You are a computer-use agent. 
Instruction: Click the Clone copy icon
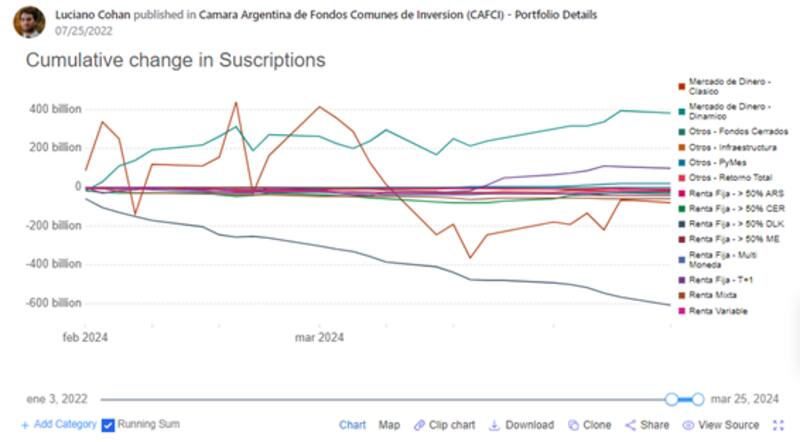[x=573, y=425]
